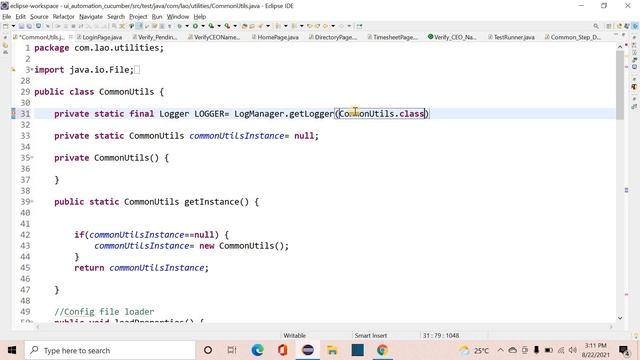Image resolution: width=640 pixels, height=360 pixels.
Task: Click the '//Config file loader' comment
Action: pos(104,311)
